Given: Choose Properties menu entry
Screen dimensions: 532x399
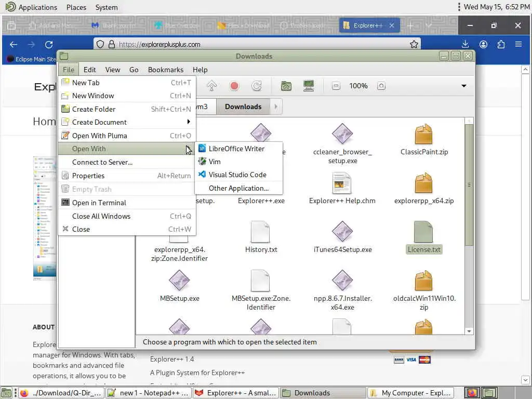Looking at the screenshot, I should point(127,176).
